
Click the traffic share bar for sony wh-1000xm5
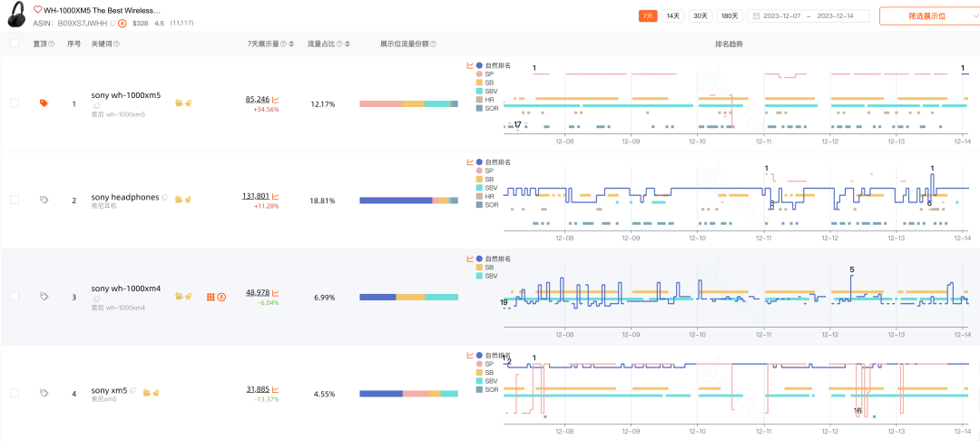click(x=408, y=103)
